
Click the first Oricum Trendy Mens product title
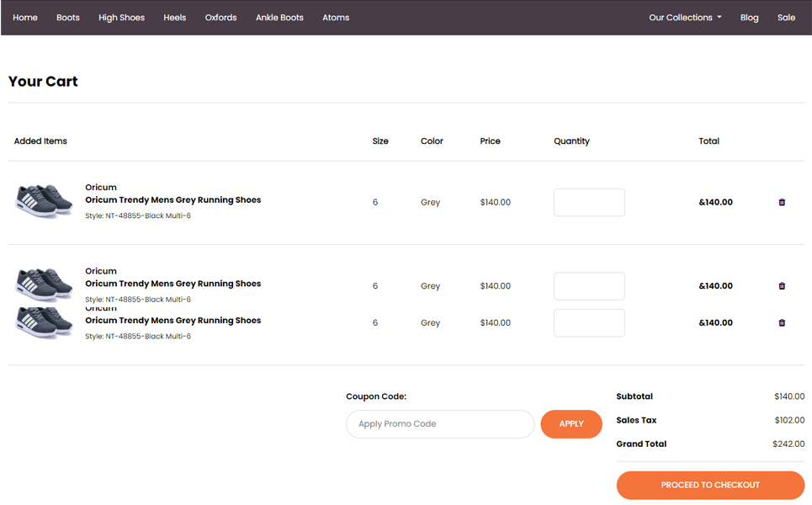173,200
